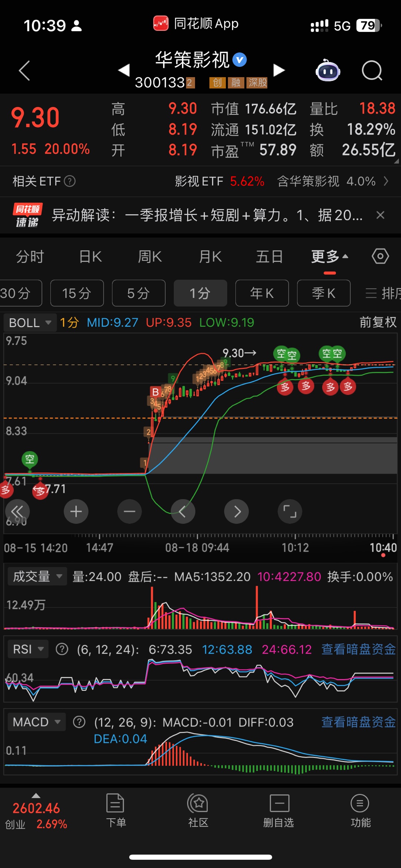Open MACD indicator dropdown
Image resolution: width=401 pixels, height=868 pixels.
click(37, 722)
